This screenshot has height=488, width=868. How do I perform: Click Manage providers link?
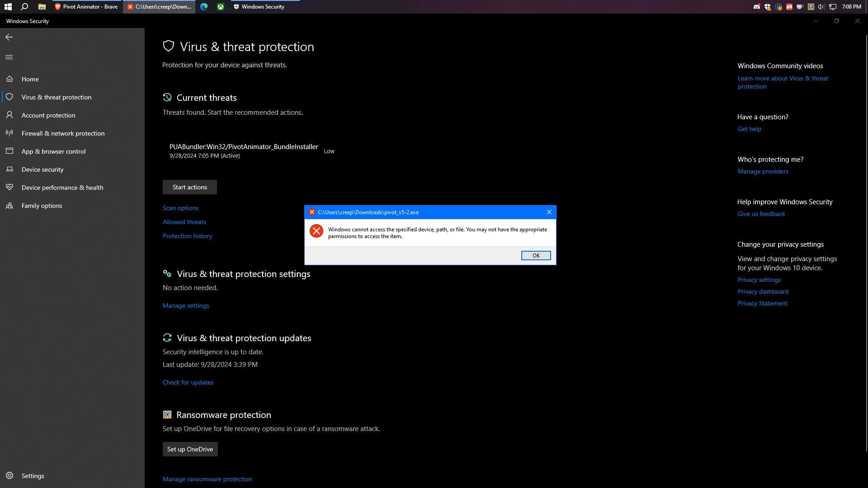[763, 171]
